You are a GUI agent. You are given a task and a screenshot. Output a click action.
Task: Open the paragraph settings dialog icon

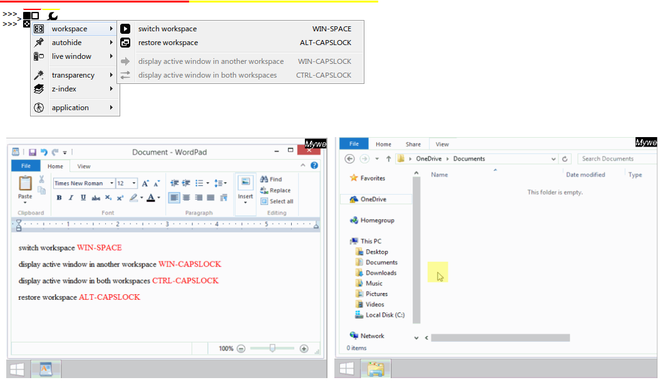tap(224, 198)
